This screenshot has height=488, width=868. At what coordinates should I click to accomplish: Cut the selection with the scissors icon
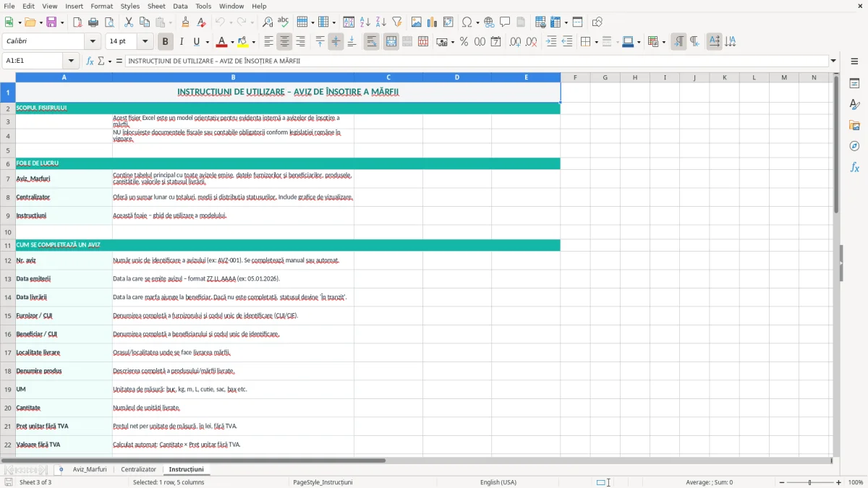(x=129, y=22)
